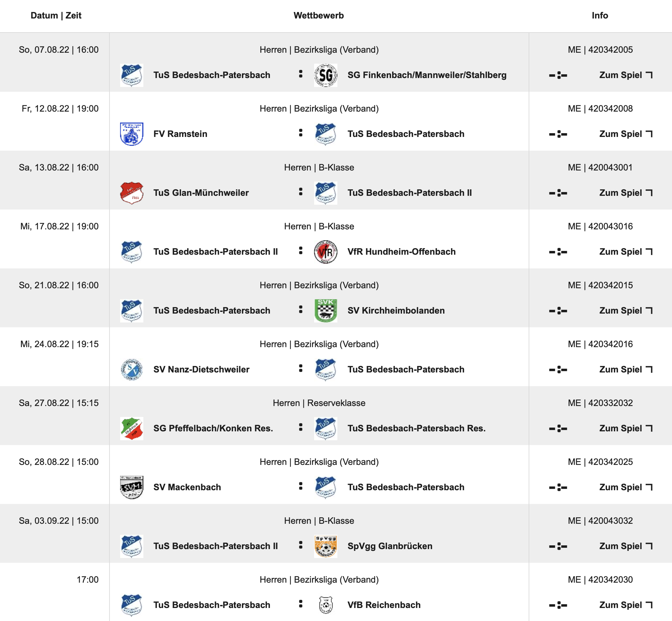Click the SV Kirchheimbolanden green crest
Image resolution: width=672 pixels, height=621 pixels.
tap(325, 311)
